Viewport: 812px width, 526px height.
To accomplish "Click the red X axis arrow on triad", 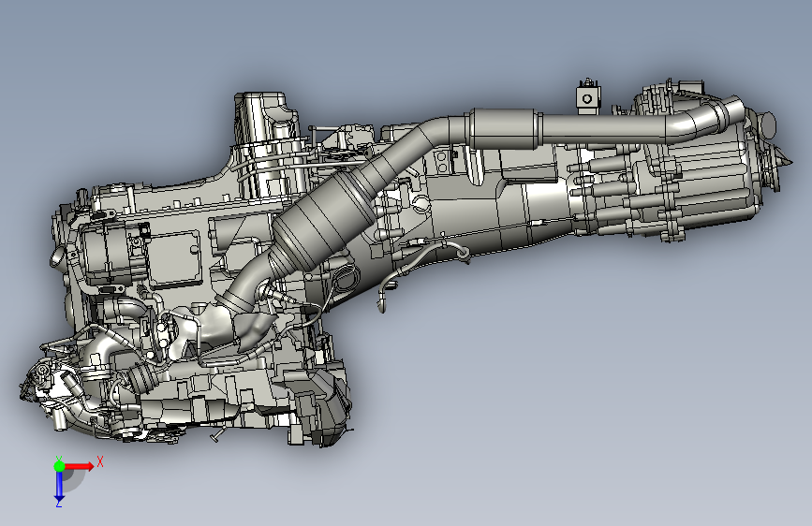I will 79,466.
